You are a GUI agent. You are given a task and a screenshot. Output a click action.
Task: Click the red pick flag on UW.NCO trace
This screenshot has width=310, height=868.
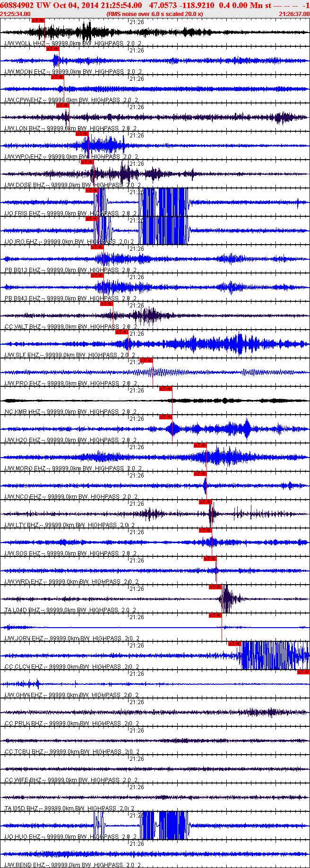[200, 474]
